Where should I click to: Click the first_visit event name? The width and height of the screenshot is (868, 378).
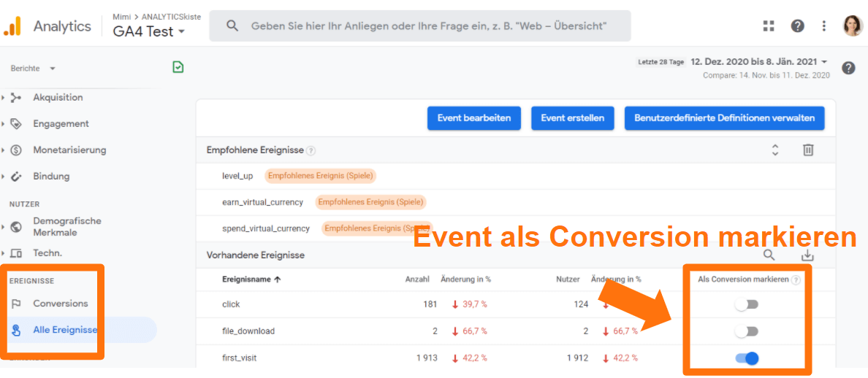239,358
